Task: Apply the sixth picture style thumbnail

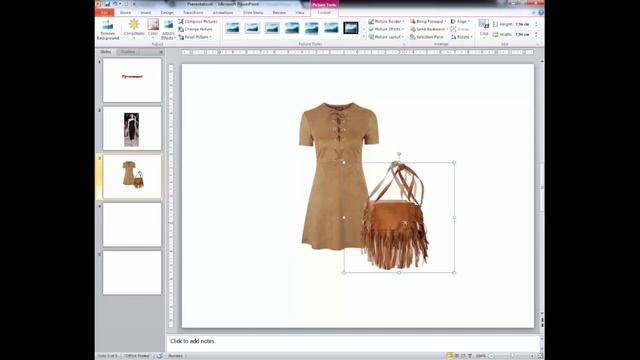Action: pyautogui.click(x=331, y=28)
